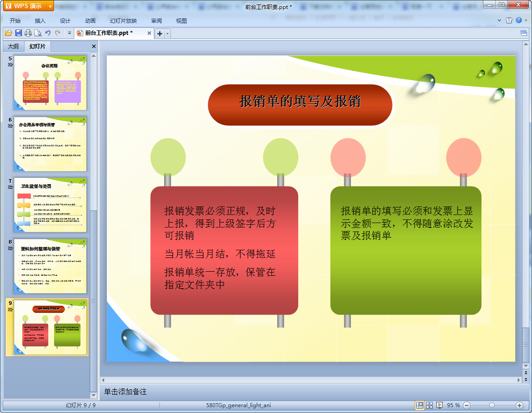Select slide 8 thumbnail 资料如何整理与保管
This screenshot has height=413, width=532.
[51, 266]
